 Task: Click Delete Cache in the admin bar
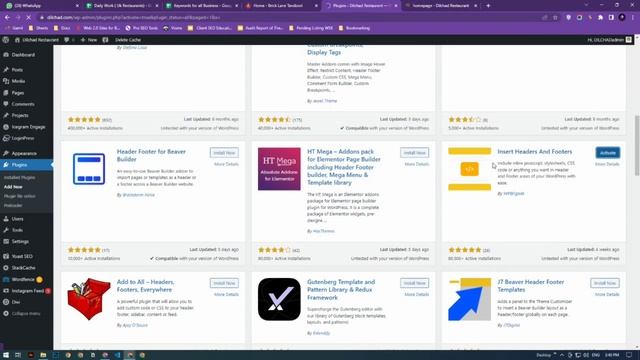click(128, 40)
